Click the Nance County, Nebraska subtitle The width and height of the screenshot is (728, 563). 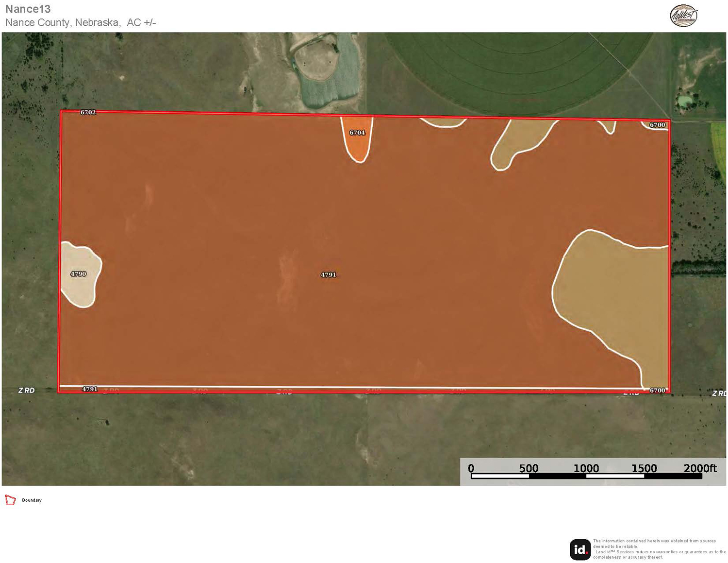point(80,23)
